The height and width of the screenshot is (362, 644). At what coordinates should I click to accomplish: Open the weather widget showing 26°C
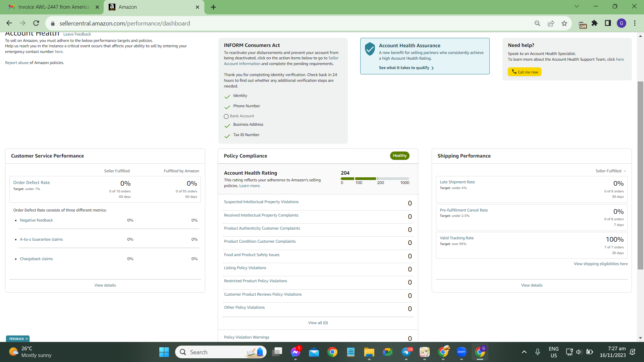(30, 352)
